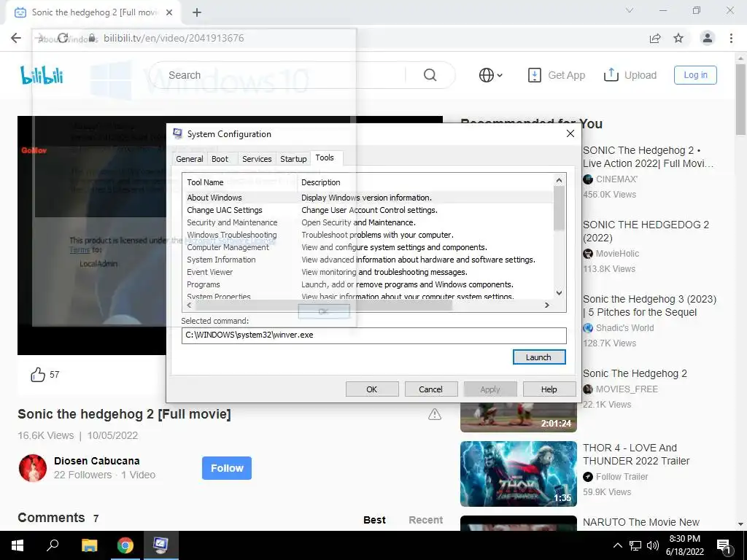Open THOR 4 trailer thumbnail
The image size is (747, 560).
(x=519, y=474)
